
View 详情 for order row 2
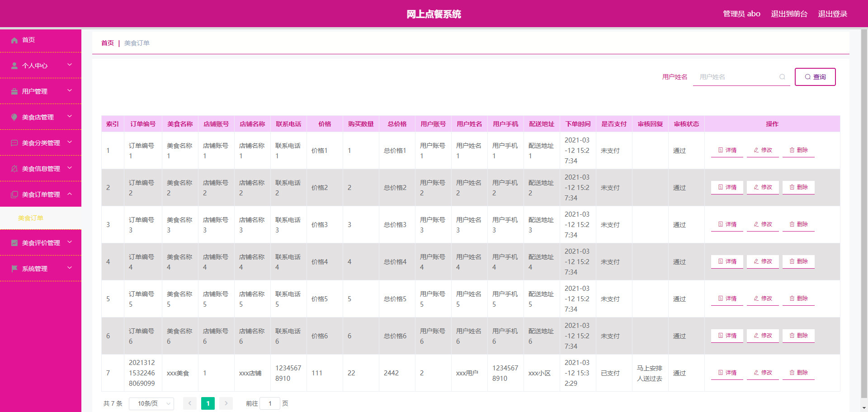click(x=727, y=187)
